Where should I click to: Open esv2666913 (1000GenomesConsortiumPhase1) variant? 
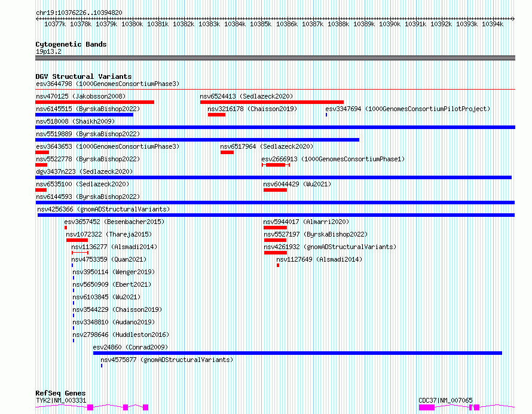click(333, 159)
